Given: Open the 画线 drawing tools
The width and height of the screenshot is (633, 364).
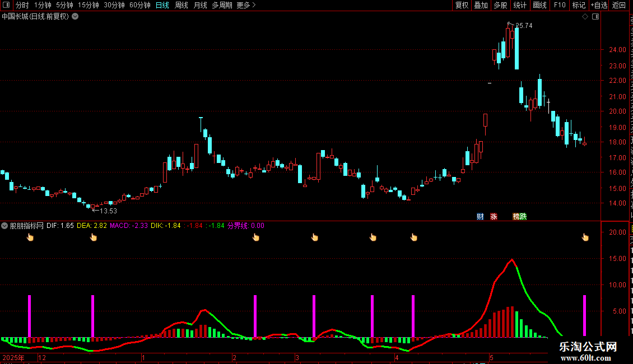Looking at the screenshot, I should pos(539,5).
